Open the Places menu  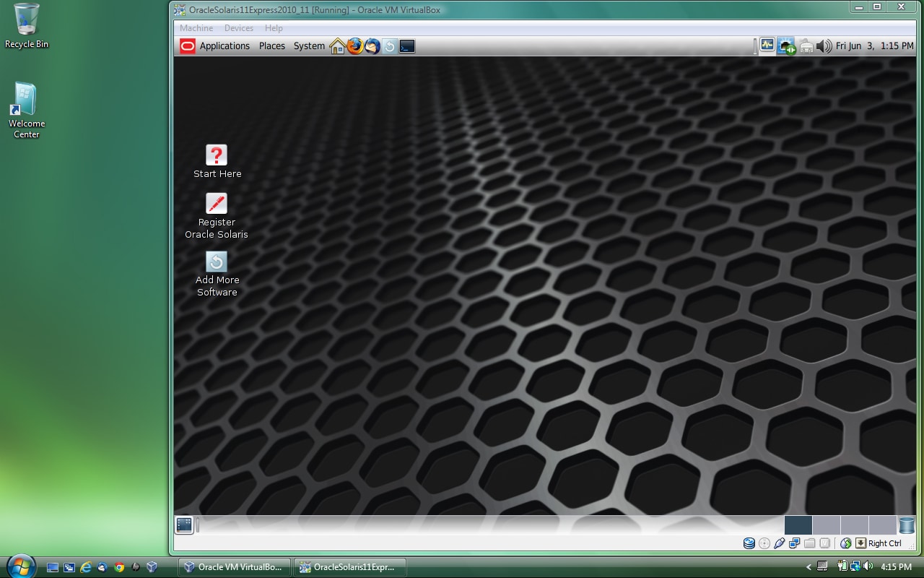(272, 46)
